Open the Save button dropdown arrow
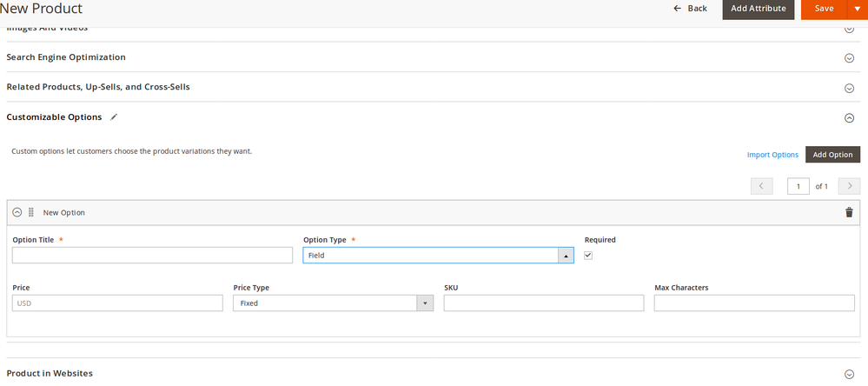The image size is (868, 386). 857,9
